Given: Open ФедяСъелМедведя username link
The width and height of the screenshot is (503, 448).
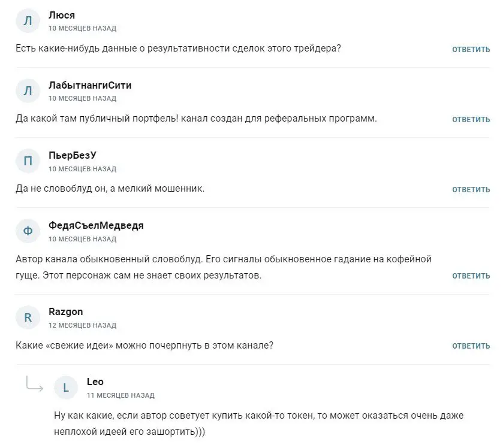Looking at the screenshot, I should pyautogui.click(x=96, y=226).
